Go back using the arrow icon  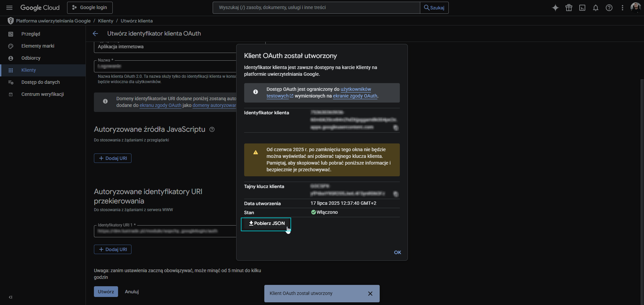pos(95,34)
